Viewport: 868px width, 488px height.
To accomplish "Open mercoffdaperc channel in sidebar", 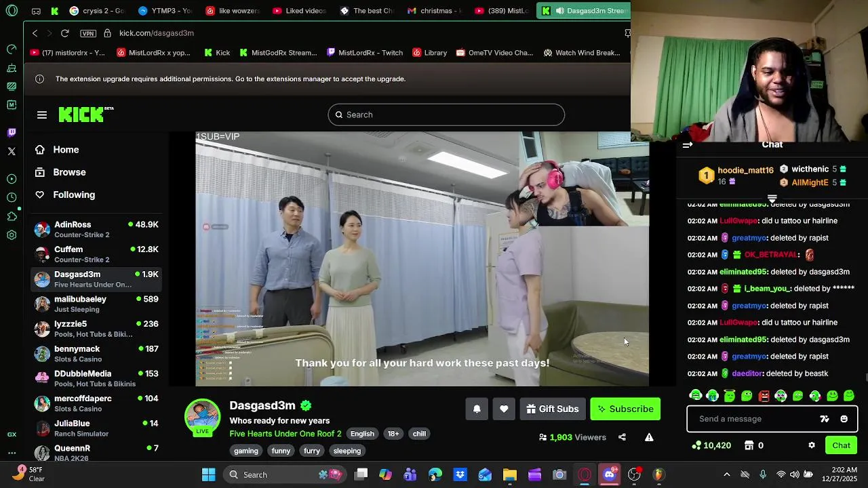I will [x=96, y=403].
